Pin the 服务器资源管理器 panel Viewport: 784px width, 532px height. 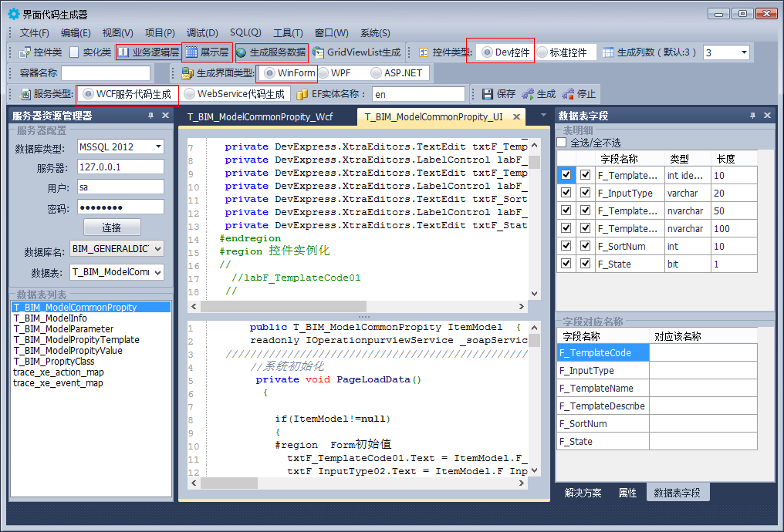coord(150,116)
